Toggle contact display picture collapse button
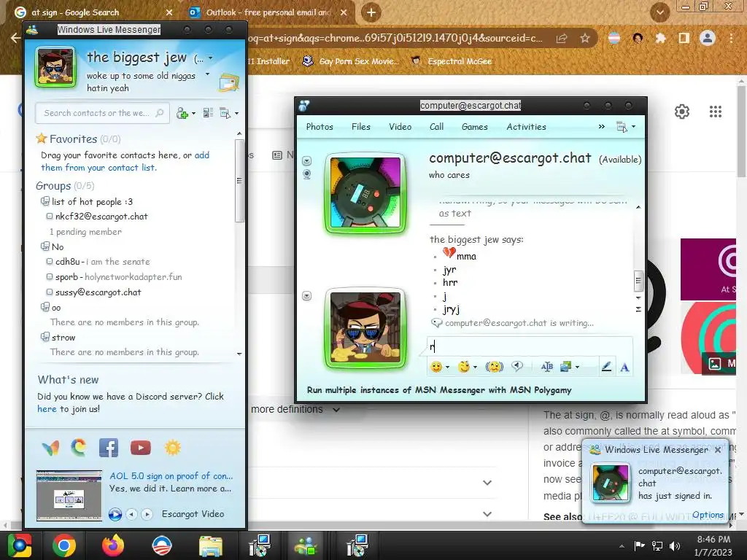The image size is (747, 560). pos(307,161)
